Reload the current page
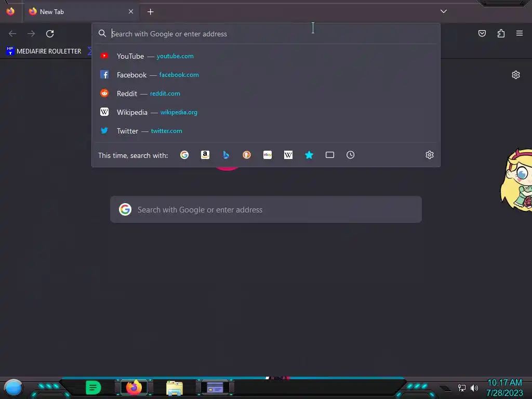Screen dimensions: 532x399 click(50, 34)
